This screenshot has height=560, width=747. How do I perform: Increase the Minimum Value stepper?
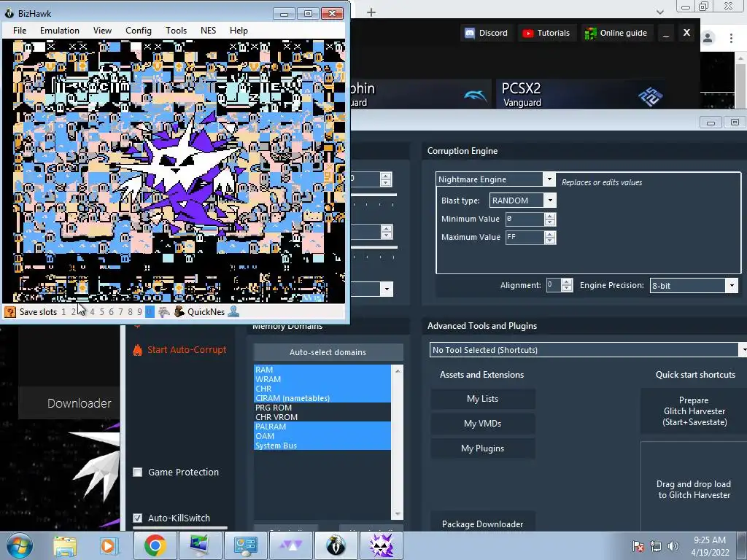coord(550,216)
